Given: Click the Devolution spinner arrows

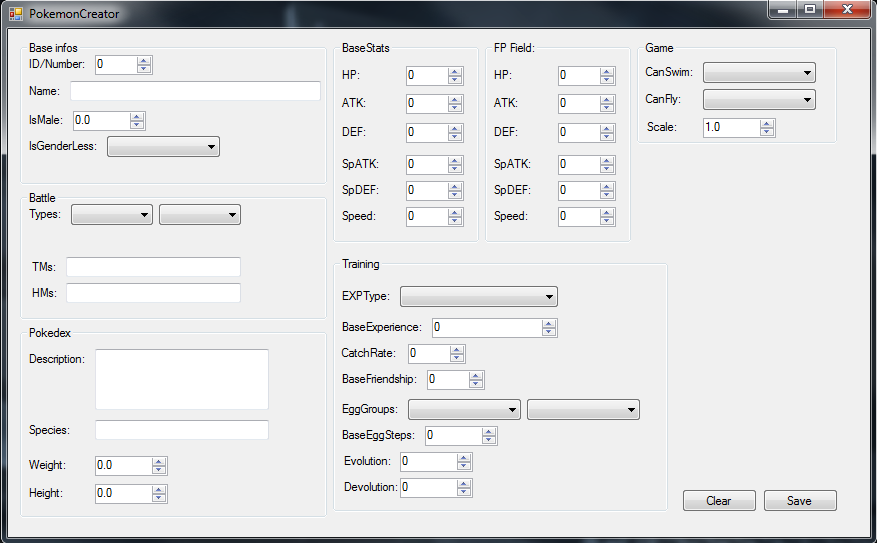Looking at the screenshot, I should (x=464, y=489).
